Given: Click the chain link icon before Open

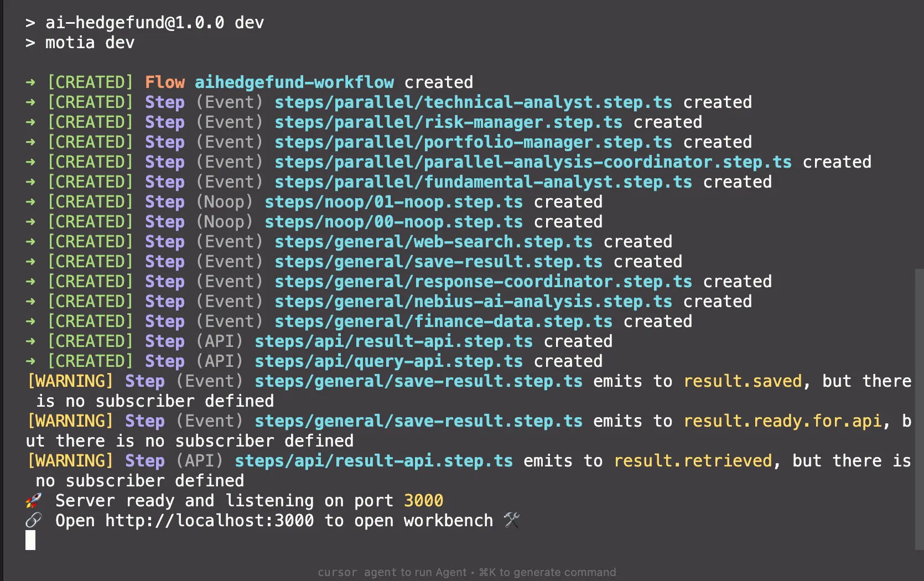Looking at the screenshot, I should point(34,521).
